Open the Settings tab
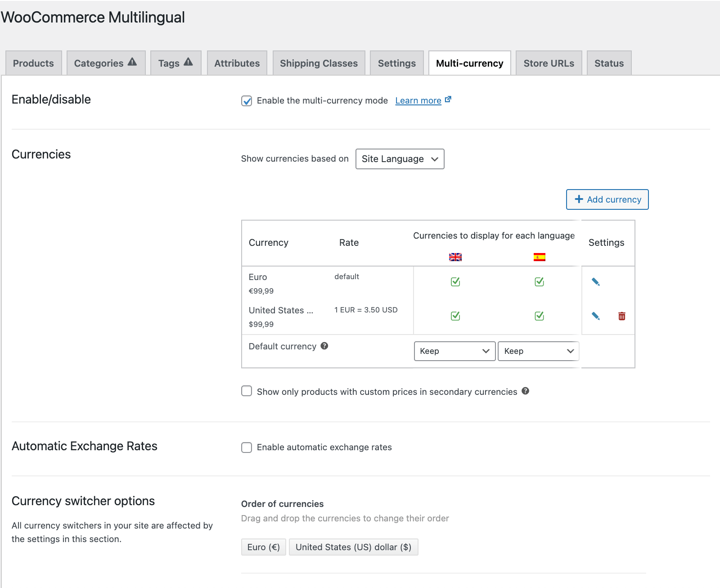 click(397, 63)
